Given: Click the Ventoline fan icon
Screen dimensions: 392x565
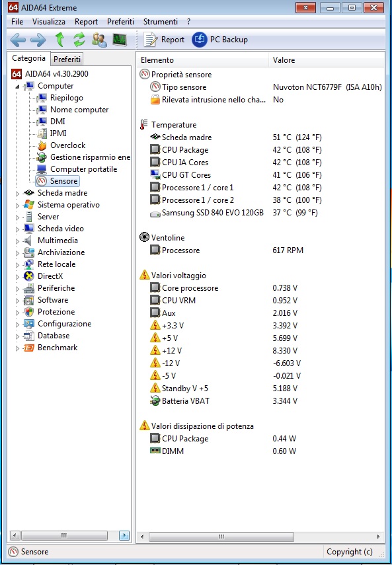Looking at the screenshot, I should [144, 238].
